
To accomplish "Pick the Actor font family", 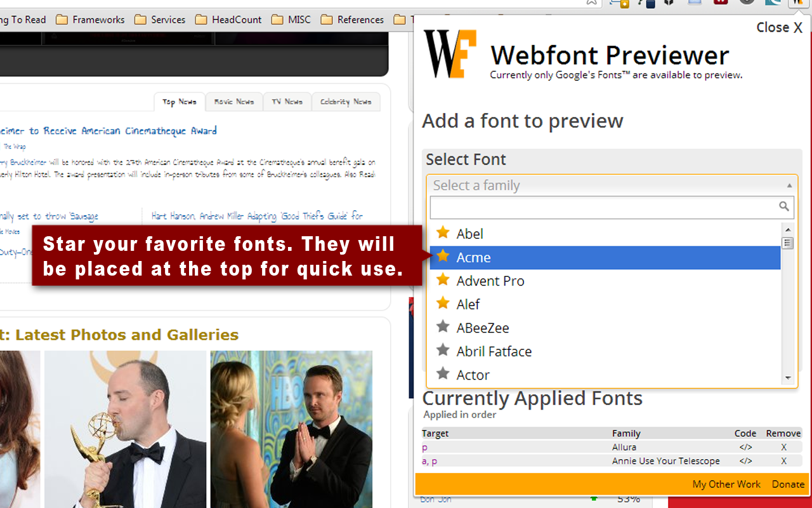I will click(x=605, y=375).
